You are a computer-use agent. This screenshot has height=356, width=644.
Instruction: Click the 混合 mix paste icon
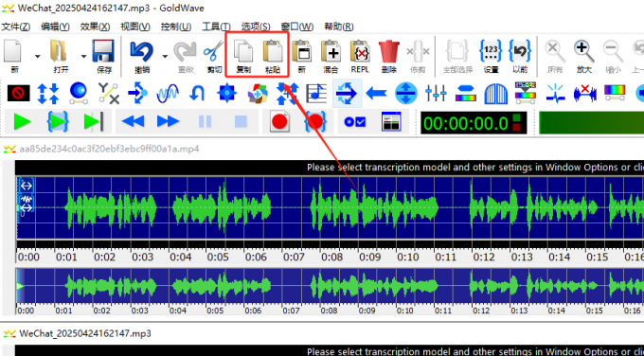(331, 51)
